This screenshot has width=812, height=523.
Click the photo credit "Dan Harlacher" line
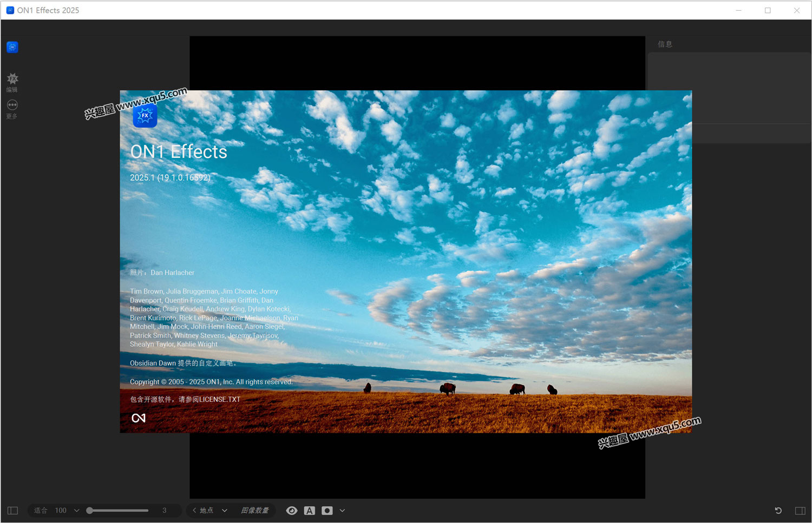pos(162,273)
